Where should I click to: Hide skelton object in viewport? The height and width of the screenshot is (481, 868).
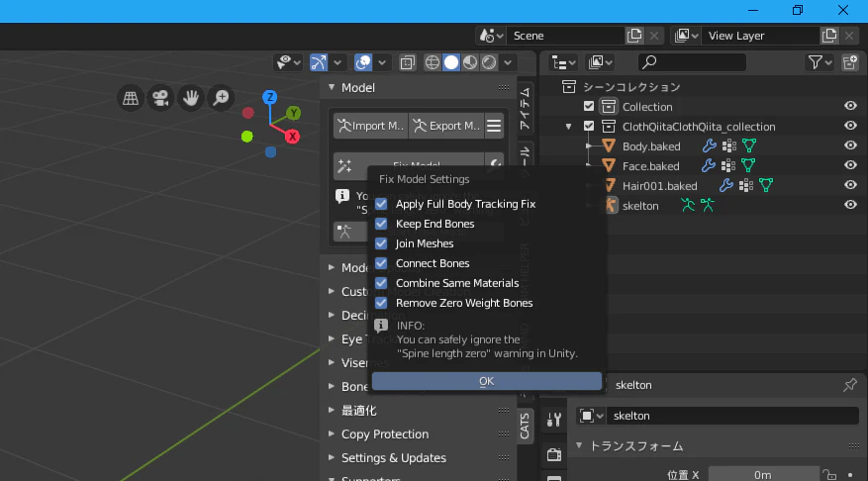pyautogui.click(x=850, y=205)
